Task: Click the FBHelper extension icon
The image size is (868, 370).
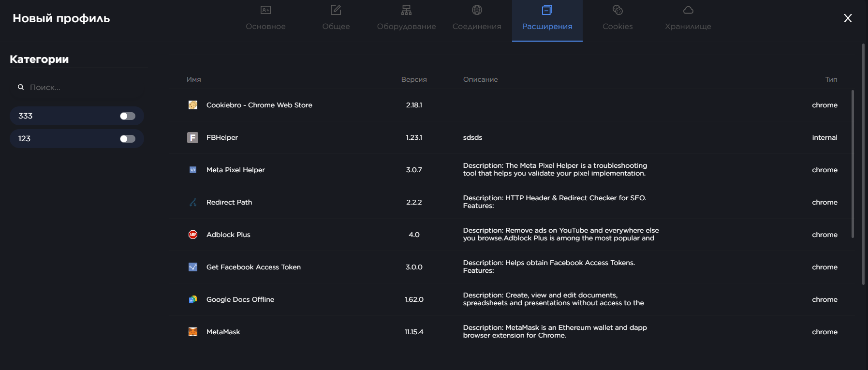Action: point(193,137)
